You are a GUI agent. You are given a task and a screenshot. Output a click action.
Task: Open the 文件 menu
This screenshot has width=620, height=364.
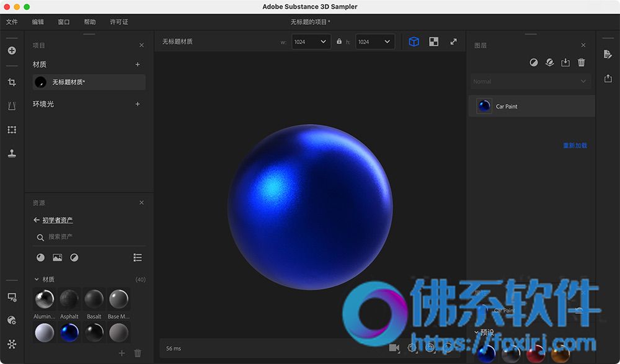click(12, 22)
